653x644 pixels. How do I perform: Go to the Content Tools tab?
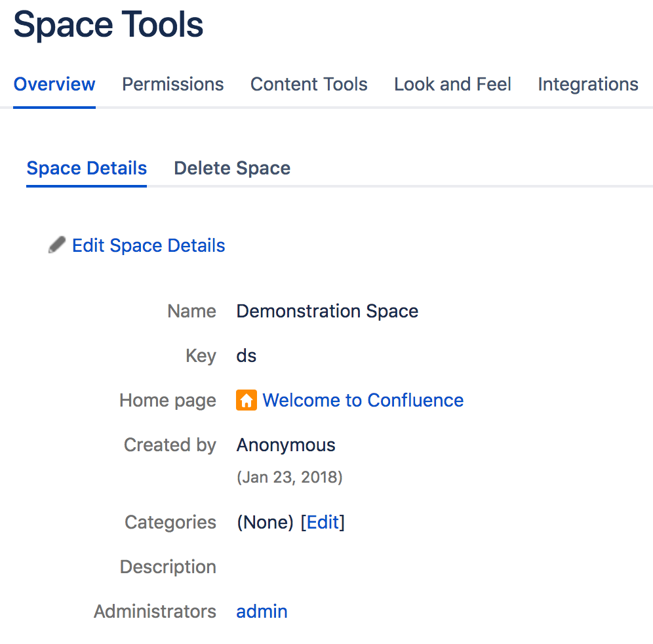tap(309, 85)
